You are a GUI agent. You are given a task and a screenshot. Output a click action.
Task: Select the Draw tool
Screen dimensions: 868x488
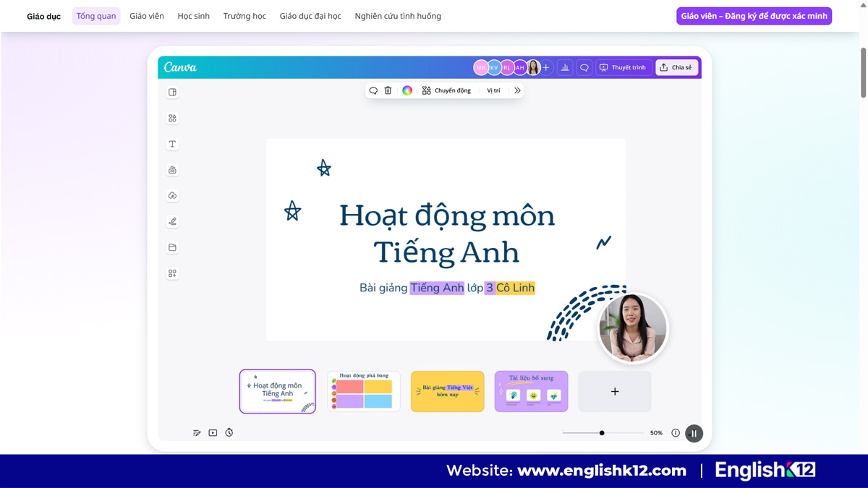(x=172, y=221)
